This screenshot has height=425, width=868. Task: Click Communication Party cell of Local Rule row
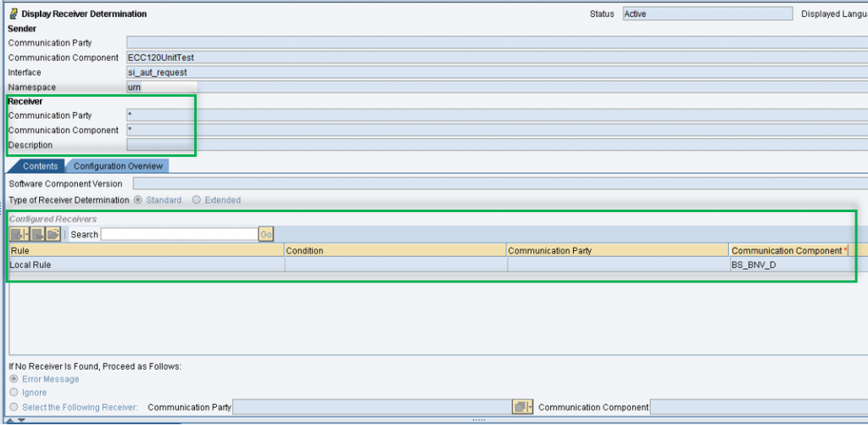pos(618,265)
